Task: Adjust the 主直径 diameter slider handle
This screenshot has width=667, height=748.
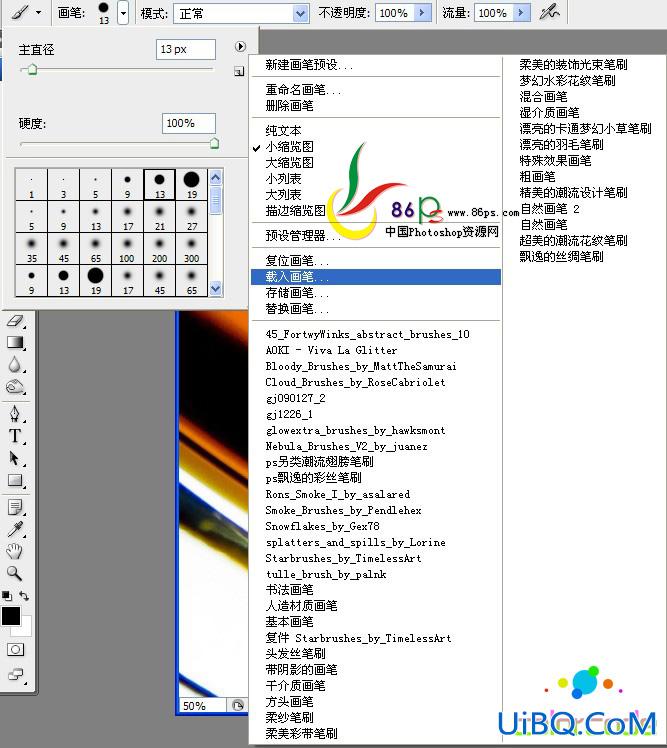Action: click(x=32, y=70)
